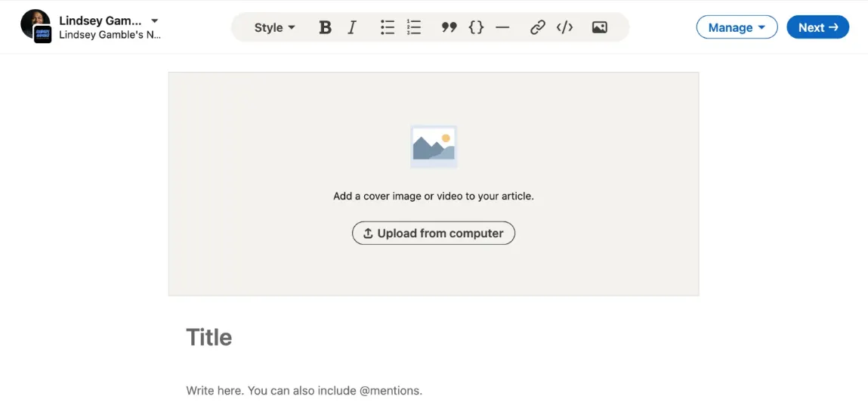Screen dimensions: 868x415
Task: Click the embed code icon
Action: click(564, 28)
